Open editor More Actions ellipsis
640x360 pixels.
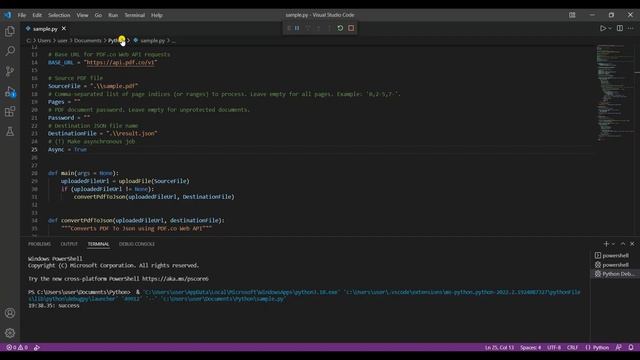click(631, 28)
